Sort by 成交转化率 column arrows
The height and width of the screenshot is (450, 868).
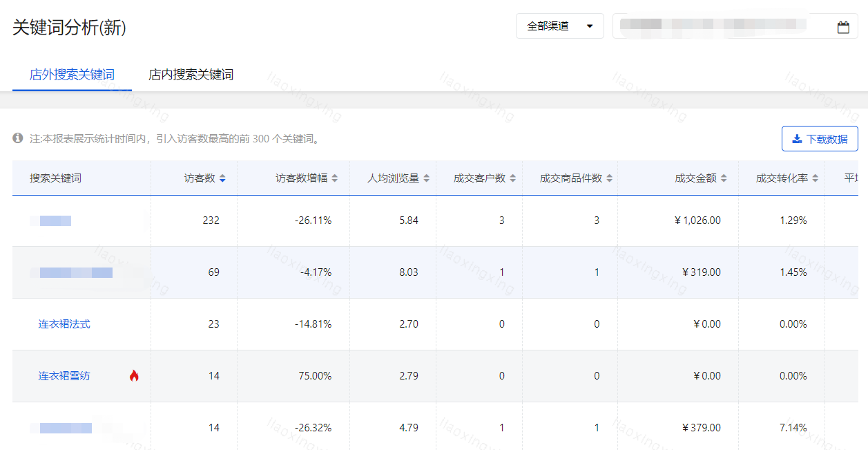pos(816,178)
